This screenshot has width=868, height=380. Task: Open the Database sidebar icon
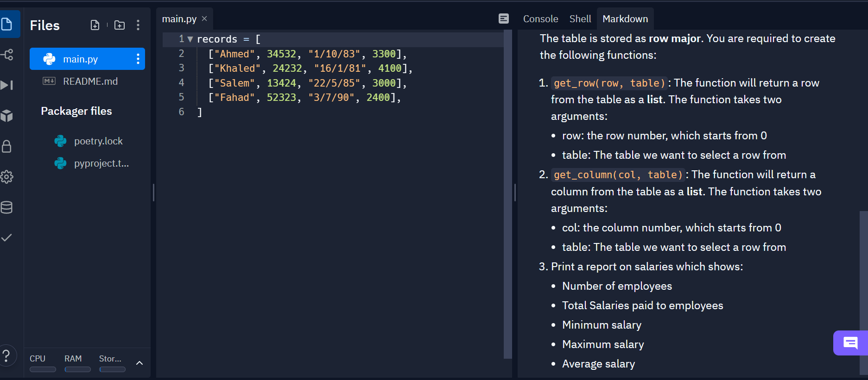click(x=6, y=207)
